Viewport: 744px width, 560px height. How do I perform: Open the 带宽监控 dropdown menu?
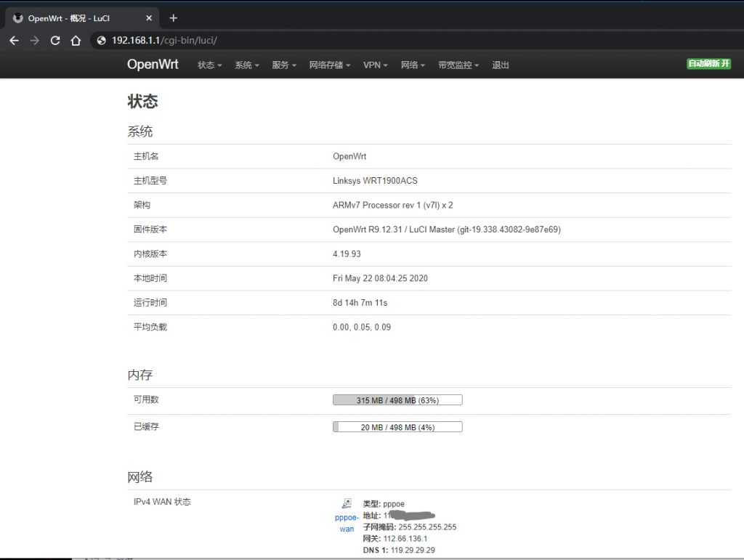458,65
